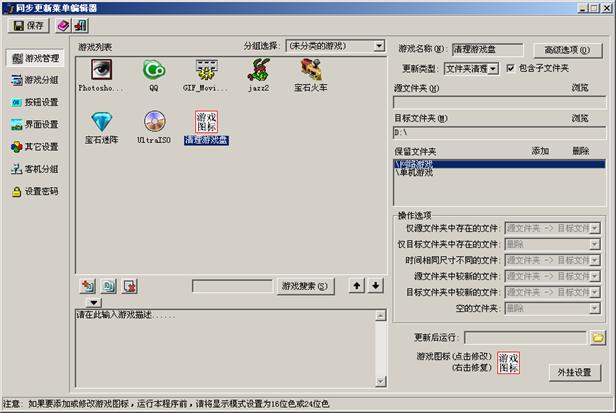Click the 高级选项 button
The width and height of the screenshot is (616, 413).
click(x=568, y=49)
